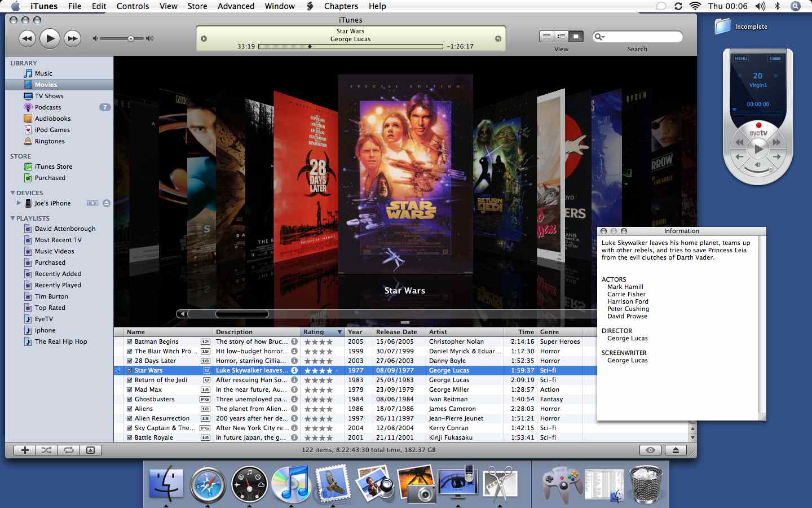The image size is (812, 508).
Task: Switch to Cover Flow view
Action: coord(576,37)
